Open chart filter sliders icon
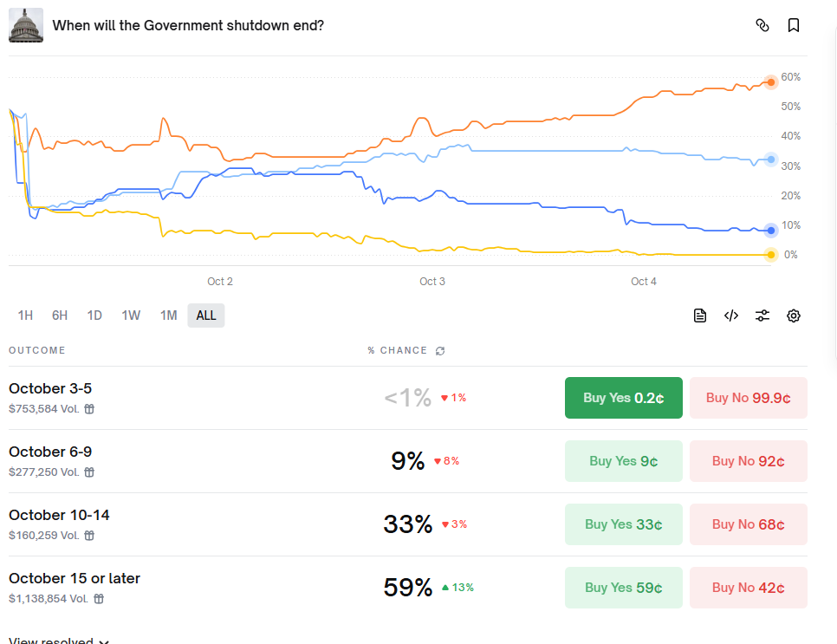This screenshot has width=837, height=644. click(762, 315)
